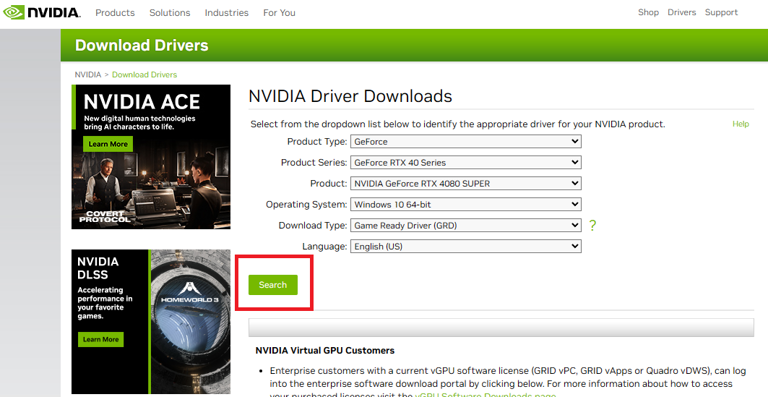Viewport: 768px width, 397px height.
Task: Open the Product Type dropdown
Action: click(466, 141)
